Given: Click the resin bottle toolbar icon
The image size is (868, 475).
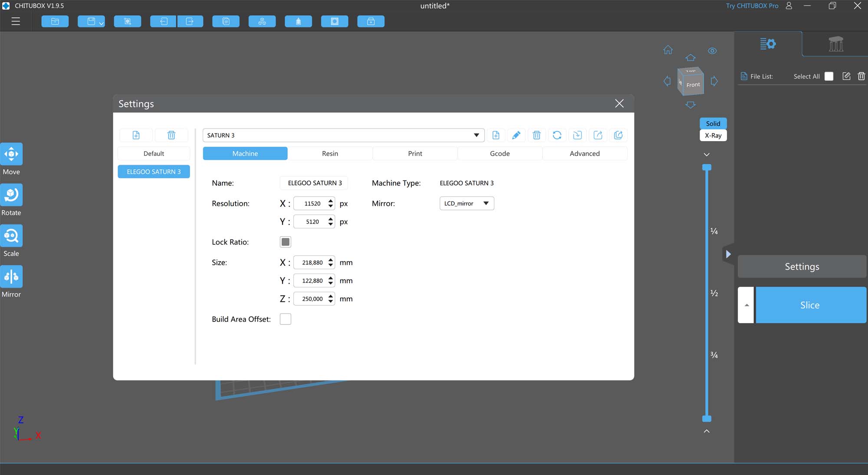Looking at the screenshot, I should point(299,21).
